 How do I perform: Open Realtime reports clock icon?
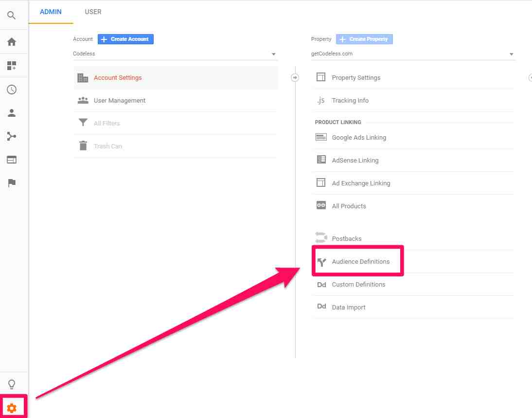point(12,90)
